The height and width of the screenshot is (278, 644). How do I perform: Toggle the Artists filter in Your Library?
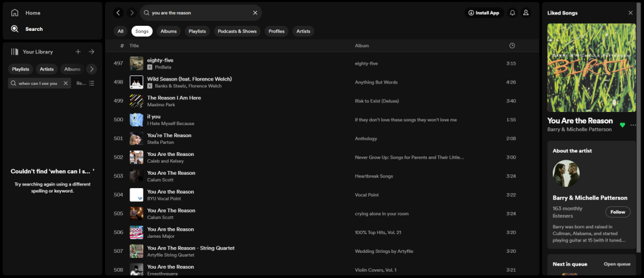coord(47,69)
